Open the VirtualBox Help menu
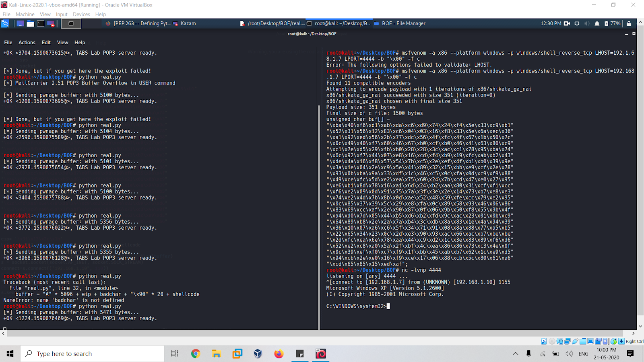Image resolution: width=644 pixels, height=362 pixels. point(101,14)
